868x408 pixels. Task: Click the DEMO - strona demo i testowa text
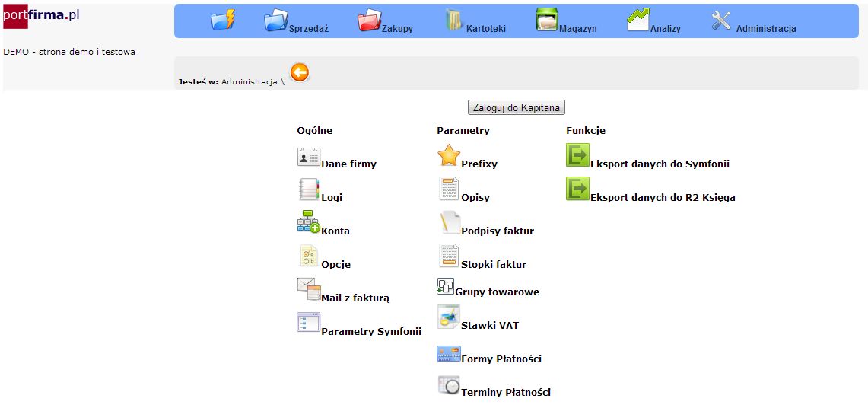(69, 52)
